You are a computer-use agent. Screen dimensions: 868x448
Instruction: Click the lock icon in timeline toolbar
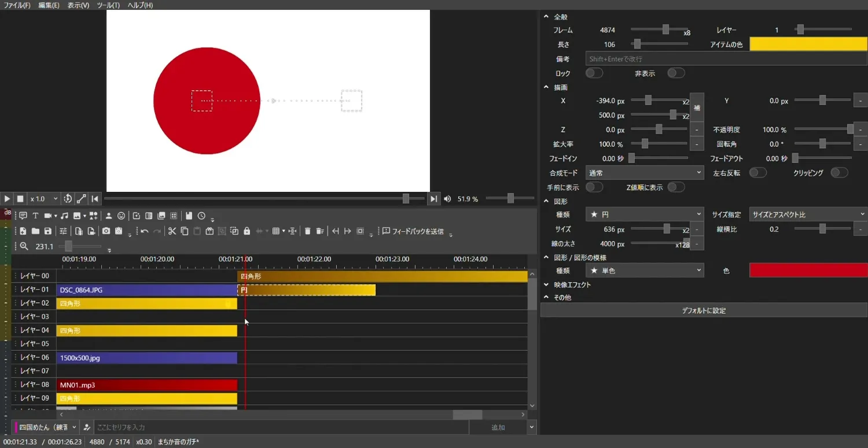(x=247, y=231)
